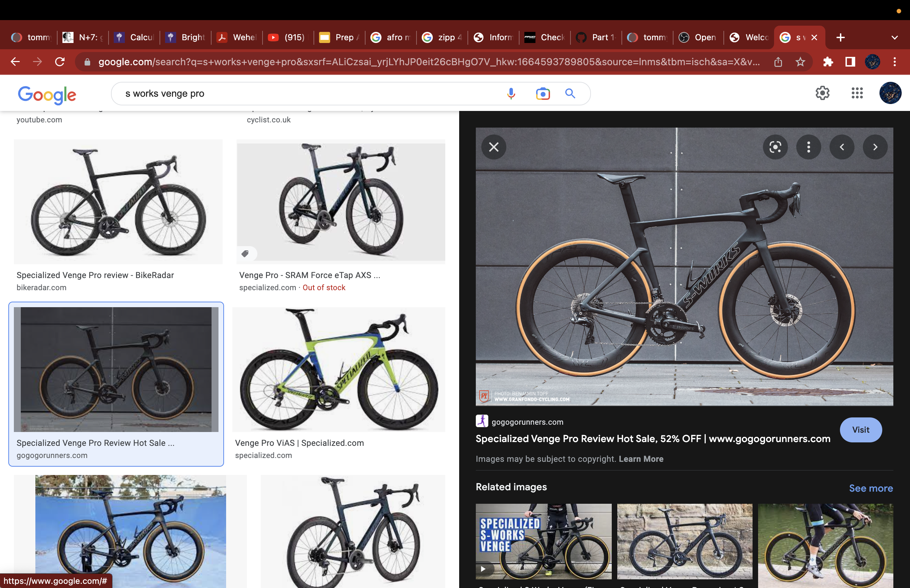Viewport: 910px width, 588px height.
Task: Reload the current page
Action: click(x=60, y=62)
